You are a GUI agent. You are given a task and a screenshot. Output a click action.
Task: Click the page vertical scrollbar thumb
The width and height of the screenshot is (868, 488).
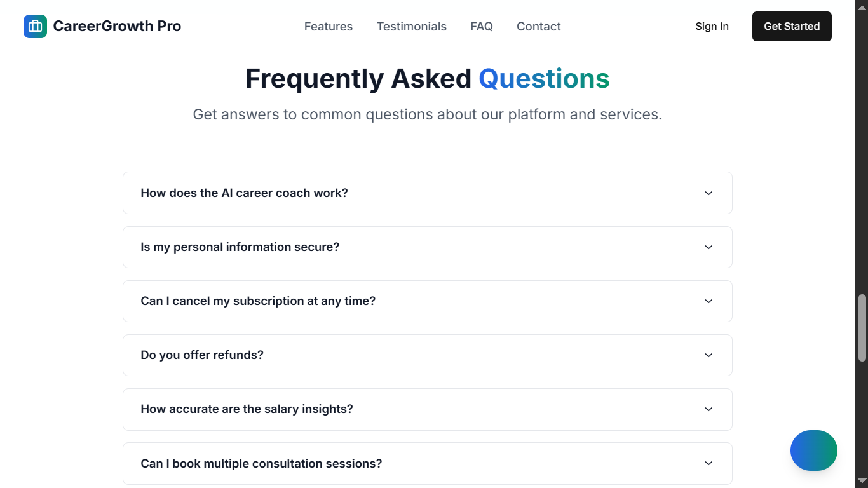coord(862,327)
